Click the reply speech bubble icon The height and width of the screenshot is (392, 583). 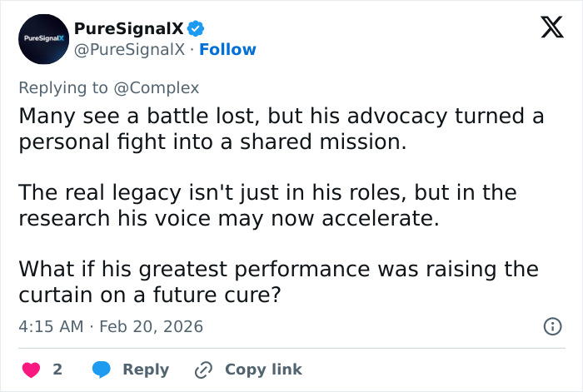[102, 370]
